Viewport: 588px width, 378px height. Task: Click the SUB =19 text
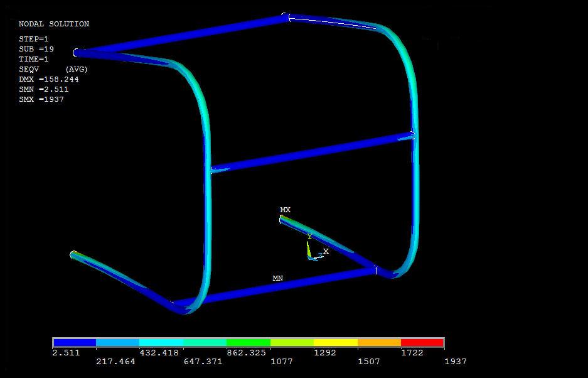36,49
